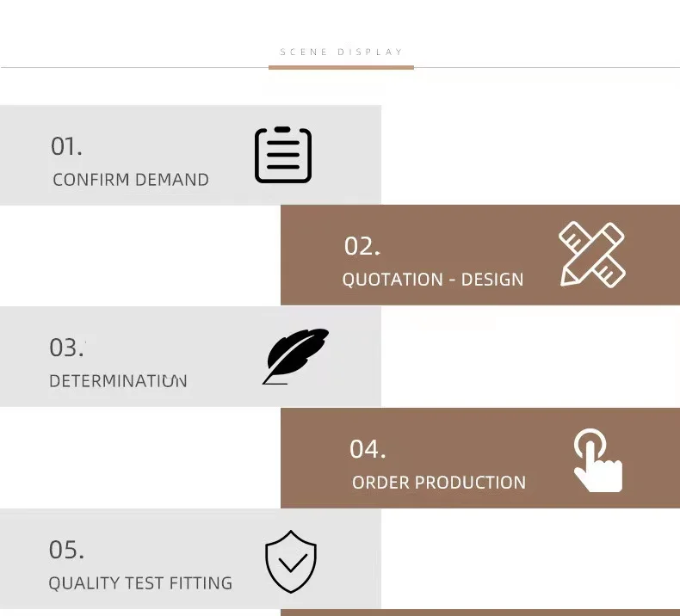Click the black feather quill icon
This screenshot has width=680, height=616.
[x=296, y=355]
